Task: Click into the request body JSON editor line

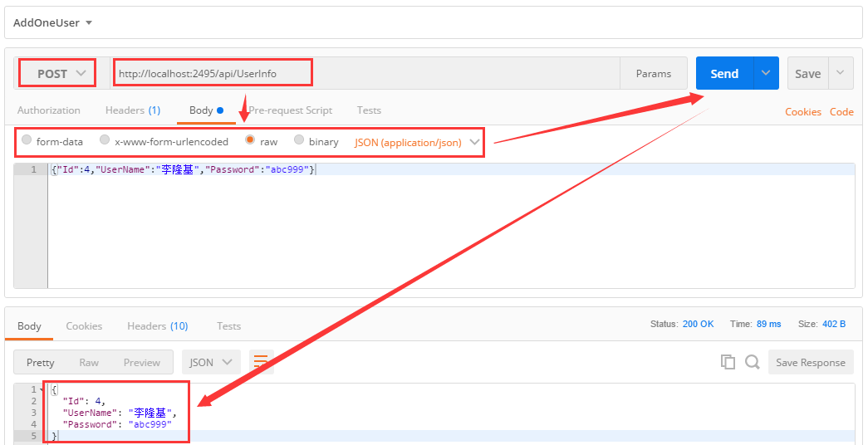Action: point(451,170)
